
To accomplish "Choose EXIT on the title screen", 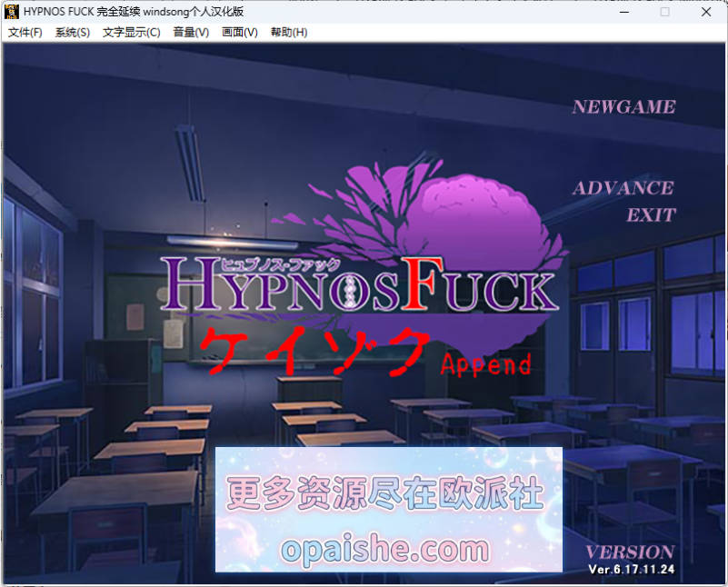I will [x=651, y=214].
